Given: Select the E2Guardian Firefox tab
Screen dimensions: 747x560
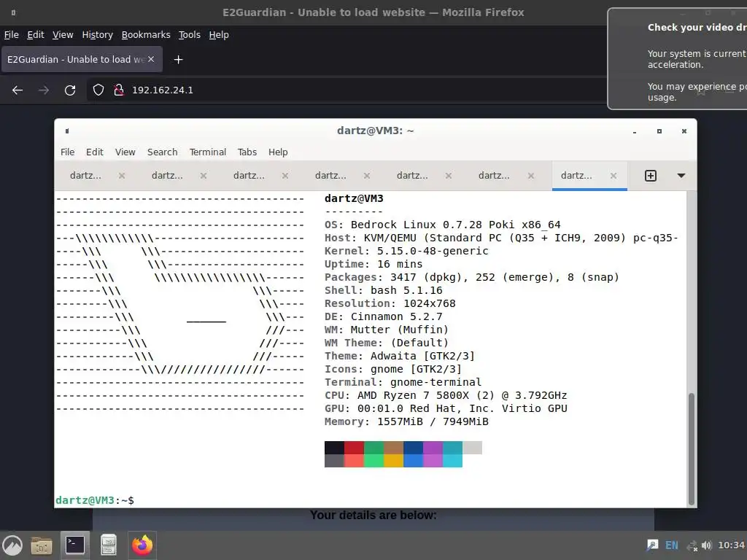Looking at the screenshot, I should click(x=82, y=60).
